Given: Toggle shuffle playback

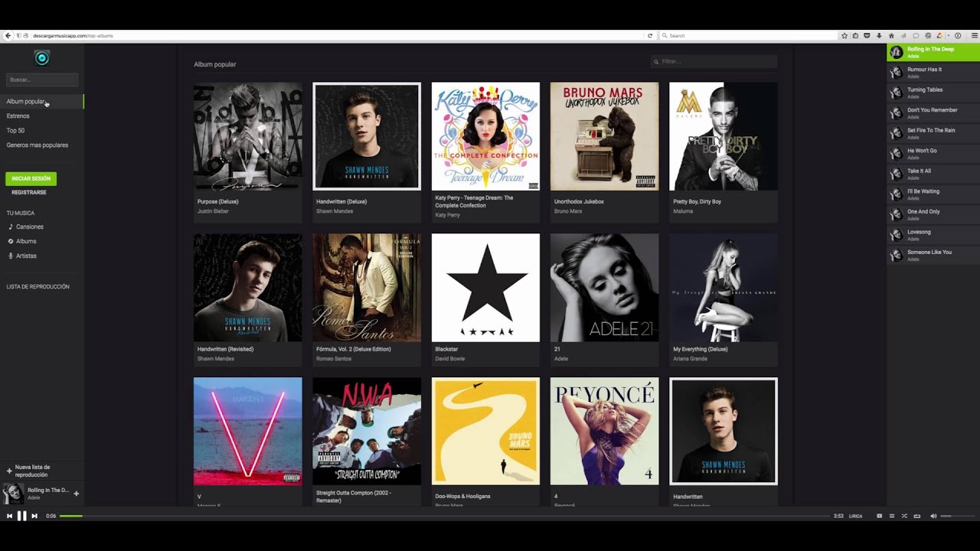Looking at the screenshot, I should (x=904, y=516).
